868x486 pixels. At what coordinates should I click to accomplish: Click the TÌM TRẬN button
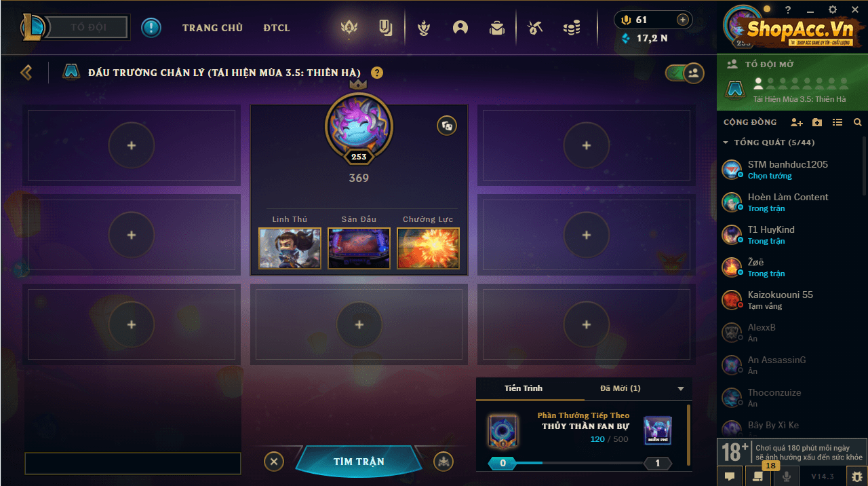point(359,462)
